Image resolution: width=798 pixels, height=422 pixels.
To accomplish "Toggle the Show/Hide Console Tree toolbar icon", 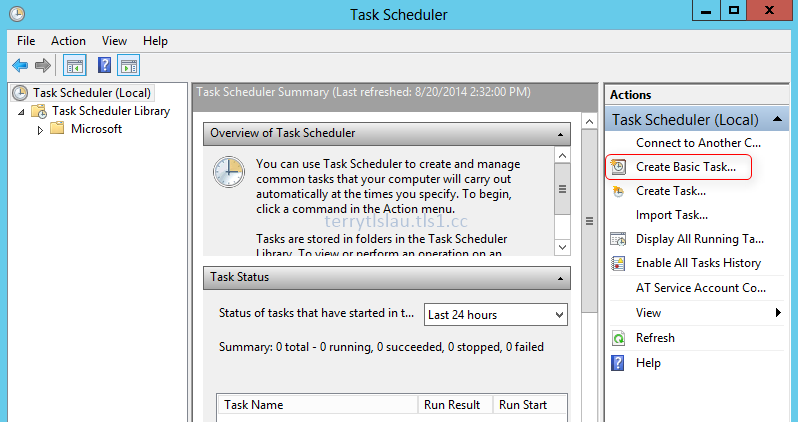I will pos(75,65).
